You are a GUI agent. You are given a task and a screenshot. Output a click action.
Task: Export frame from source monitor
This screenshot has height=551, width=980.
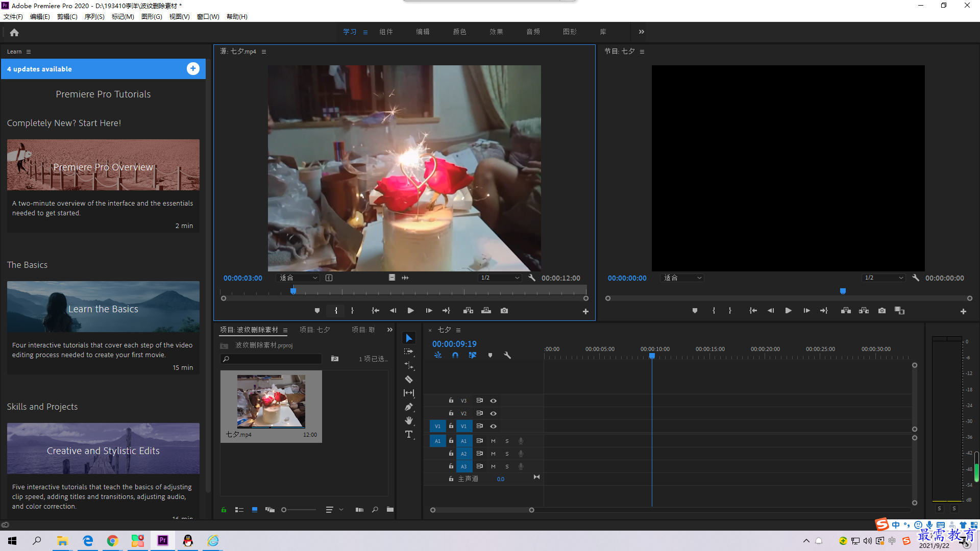point(504,311)
